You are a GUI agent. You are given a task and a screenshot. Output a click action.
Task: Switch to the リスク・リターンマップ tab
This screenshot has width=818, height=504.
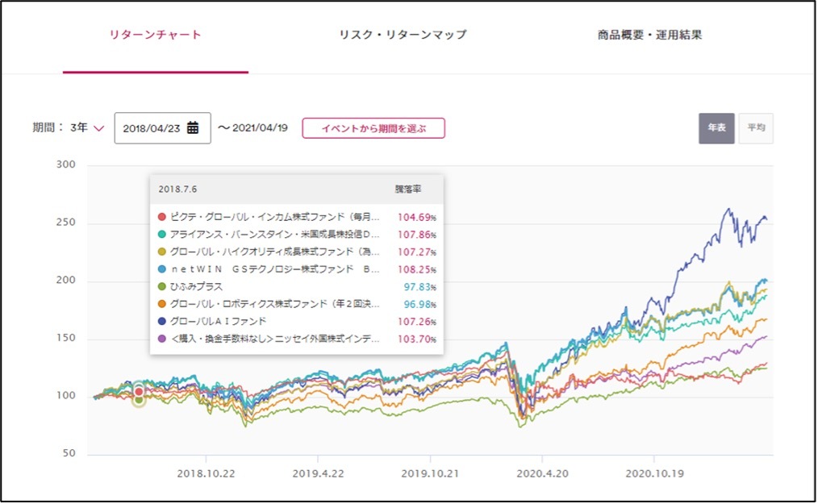[402, 34]
